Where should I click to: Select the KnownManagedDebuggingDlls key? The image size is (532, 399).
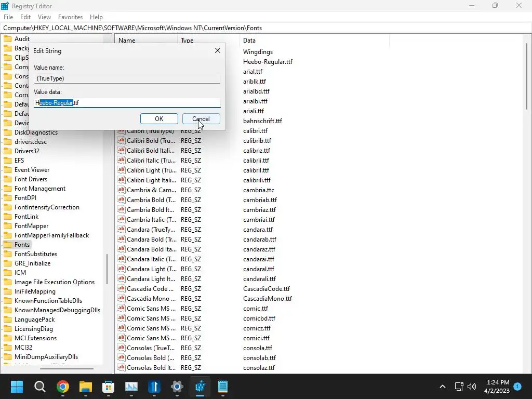point(57,310)
